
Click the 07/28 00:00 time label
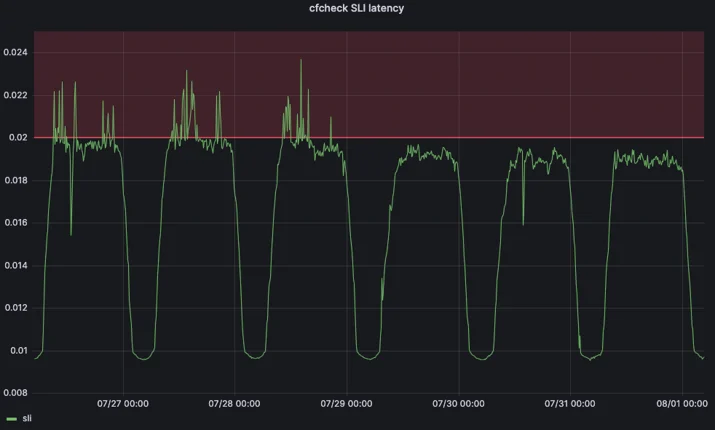click(234, 404)
